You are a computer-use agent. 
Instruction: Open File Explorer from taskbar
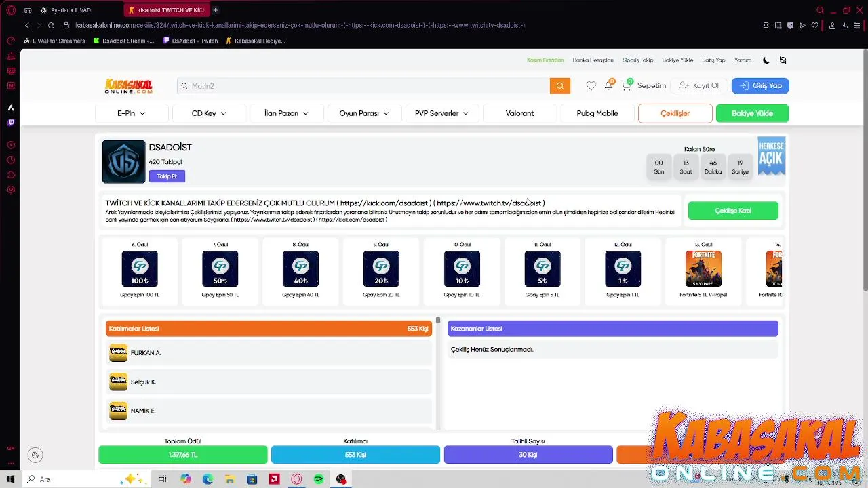(230, 479)
